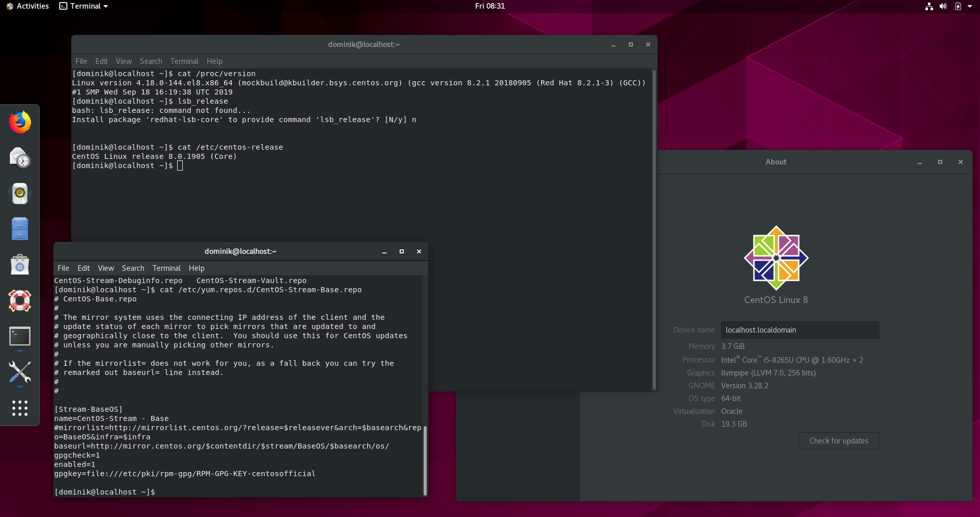Open Software shopping bag icon
The image size is (980, 517).
pos(20,265)
